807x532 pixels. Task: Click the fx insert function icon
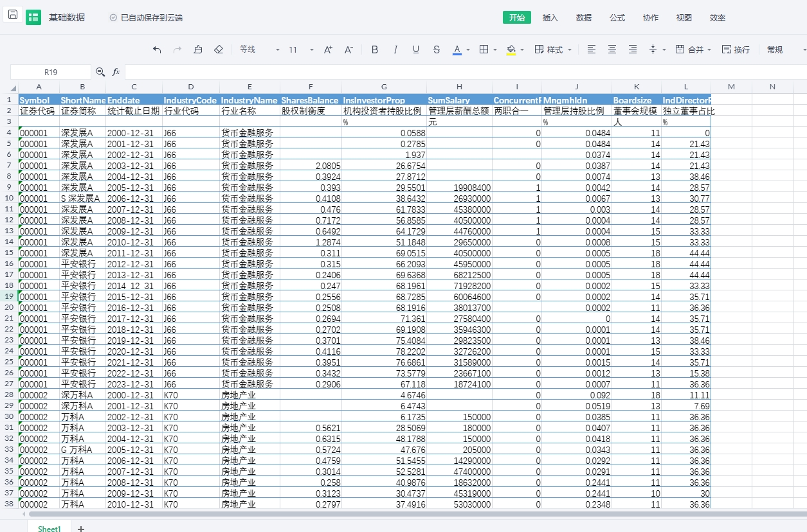click(116, 72)
